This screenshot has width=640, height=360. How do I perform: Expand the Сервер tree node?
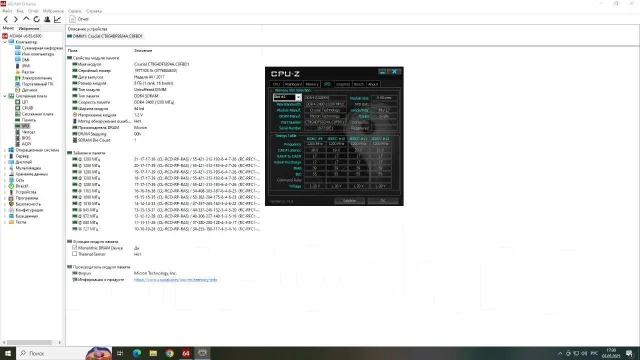click(5, 156)
